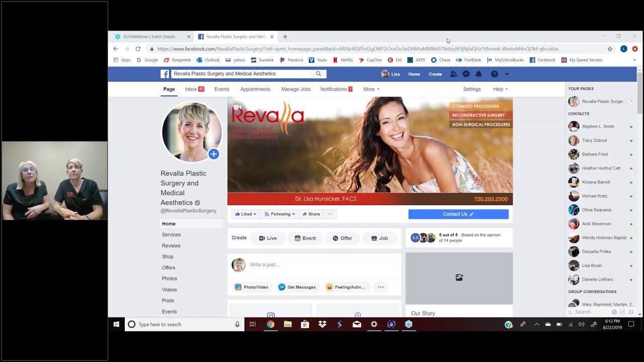The width and height of the screenshot is (644, 362).
Task: Open the Liked dropdown
Action: point(246,214)
